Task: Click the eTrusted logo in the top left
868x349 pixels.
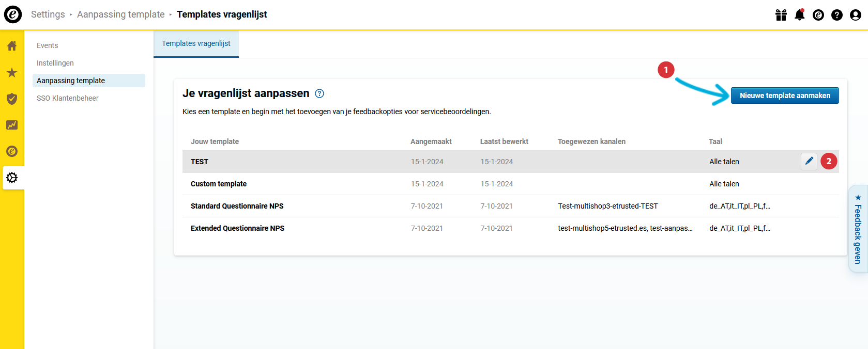Action: (x=13, y=14)
